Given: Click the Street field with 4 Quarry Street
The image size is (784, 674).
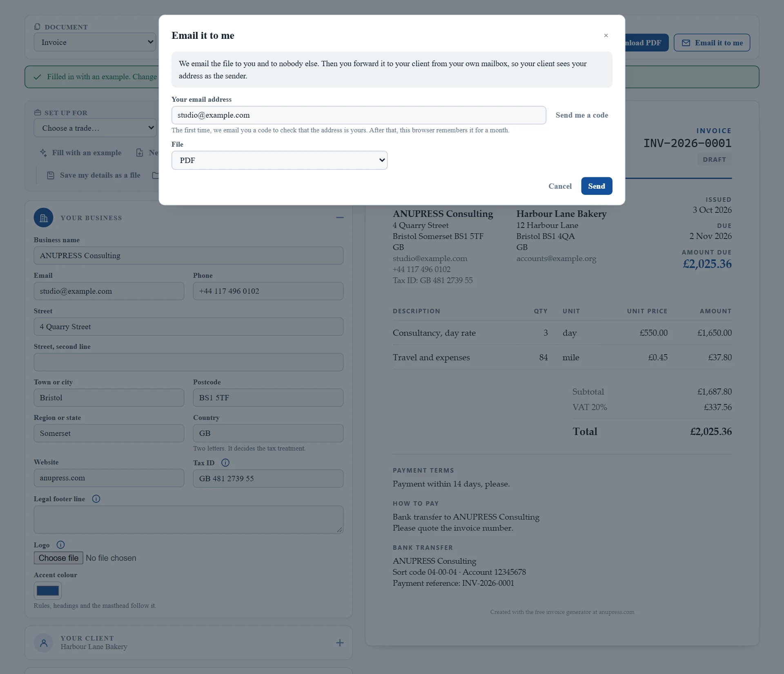Looking at the screenshot, I should [189, 326].
